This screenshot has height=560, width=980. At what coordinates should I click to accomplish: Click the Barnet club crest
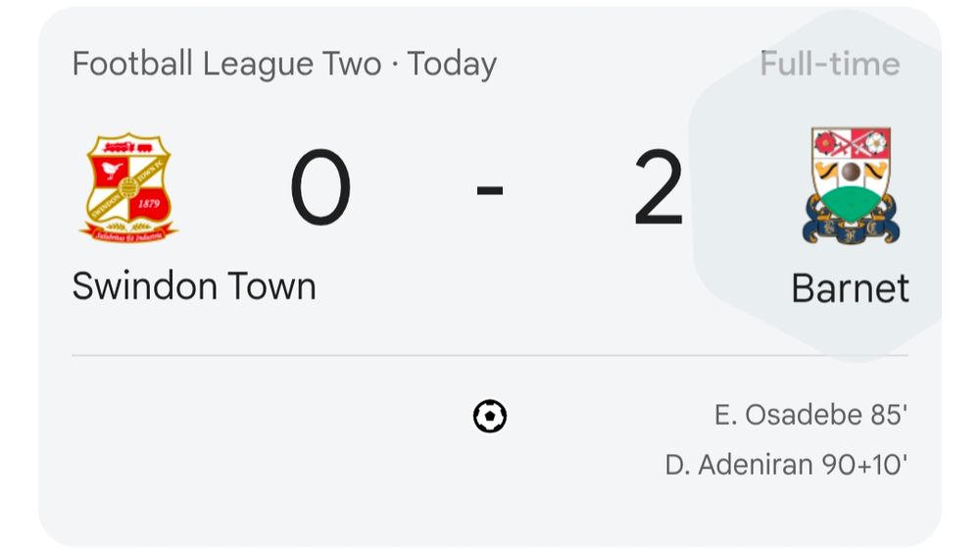click(x=851, y=185)
